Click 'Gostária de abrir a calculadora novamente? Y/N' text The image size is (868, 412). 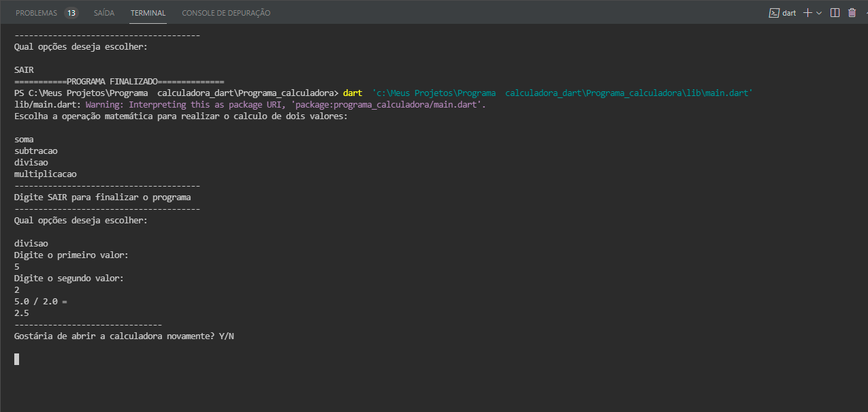125,336
